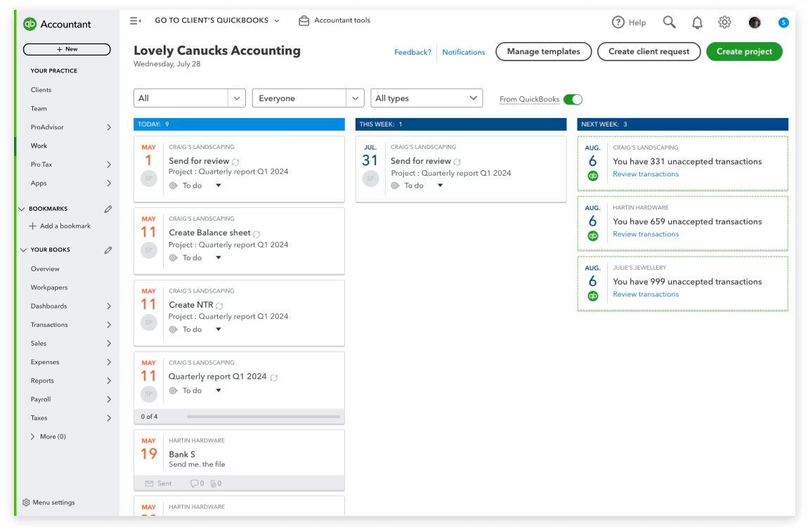Click the QuickBooks Accountant logo
The height and width of the screenshot is (532, 808).
point(30,24)
